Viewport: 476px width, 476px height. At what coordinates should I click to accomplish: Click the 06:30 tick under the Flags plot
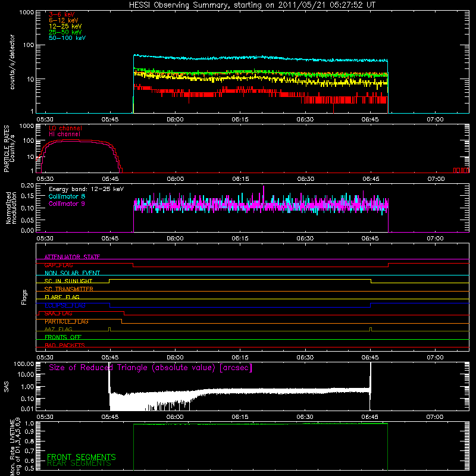305,358
